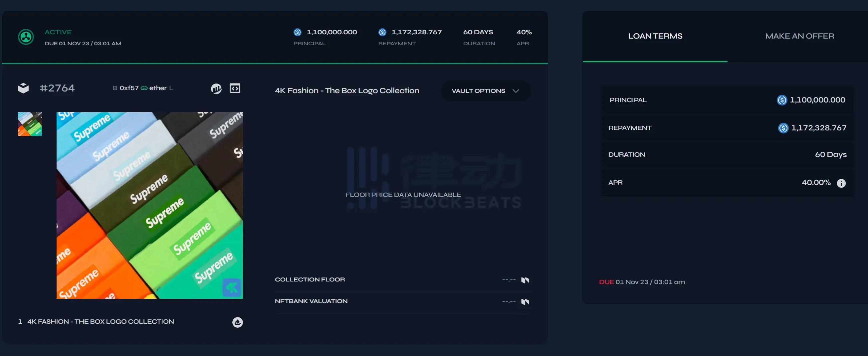
Task: Click the NFTBank icon beside NFTBank Valuation
Action: 525,302
